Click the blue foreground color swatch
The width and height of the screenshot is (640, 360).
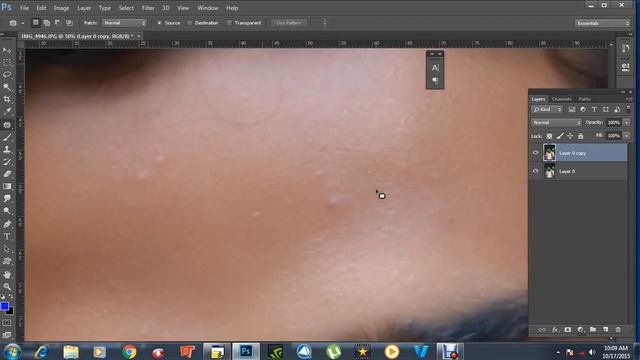tap(4, 306)
